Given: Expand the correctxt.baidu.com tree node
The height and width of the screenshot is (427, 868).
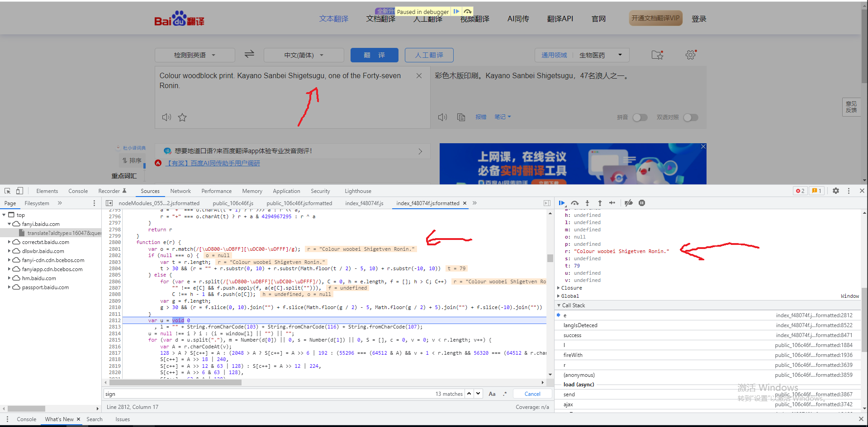Looking at the screenshot, I should pyautogui.click(x=9, y=242).
